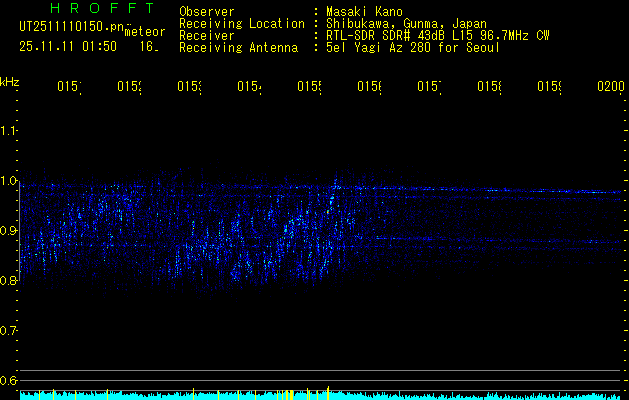Image resolution: width=629 pixels, height=400 pixels.
Task: Click the 0.9 frequency axis label
Action: click(9, 231)
